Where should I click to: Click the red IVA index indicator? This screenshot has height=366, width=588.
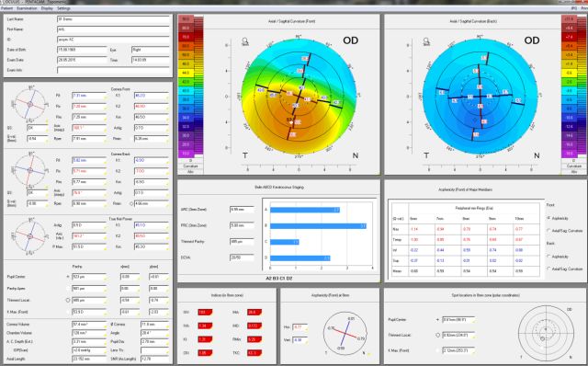pyautogui.click(x=205, y=326)
